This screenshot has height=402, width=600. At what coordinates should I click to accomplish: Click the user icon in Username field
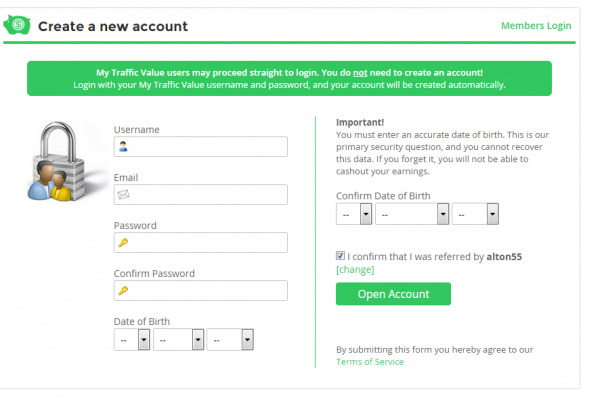click(x=123, y=147)
